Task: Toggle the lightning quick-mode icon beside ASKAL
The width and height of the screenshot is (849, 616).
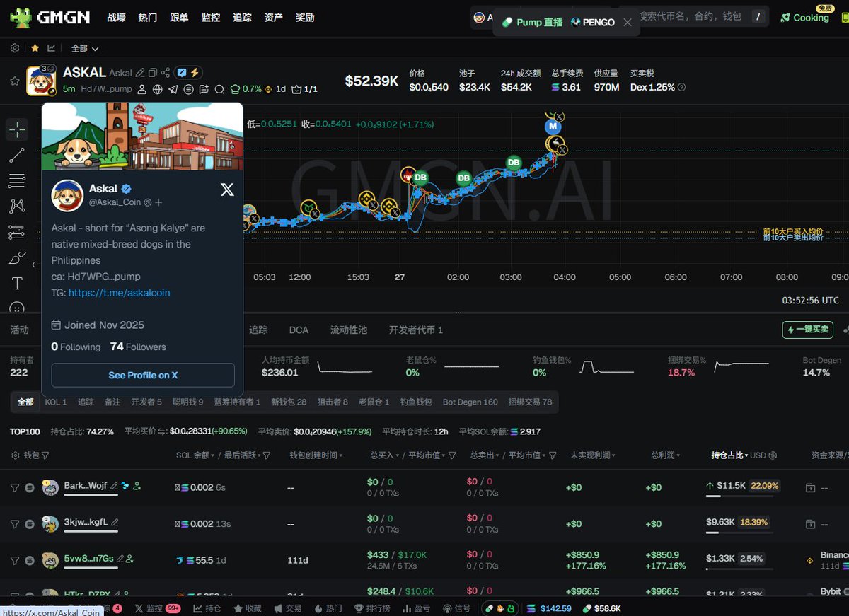Action: point(195,72)
